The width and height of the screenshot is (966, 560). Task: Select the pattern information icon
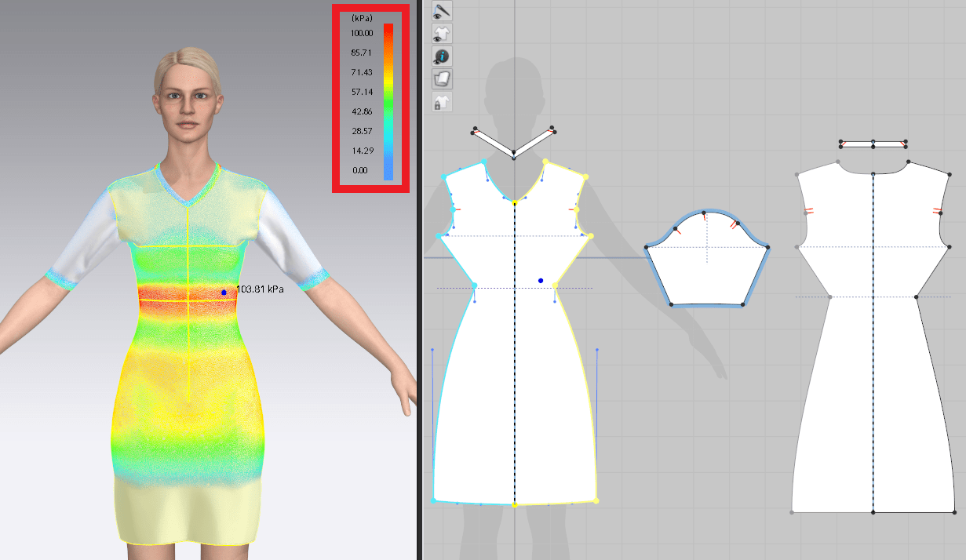point(442,55)
